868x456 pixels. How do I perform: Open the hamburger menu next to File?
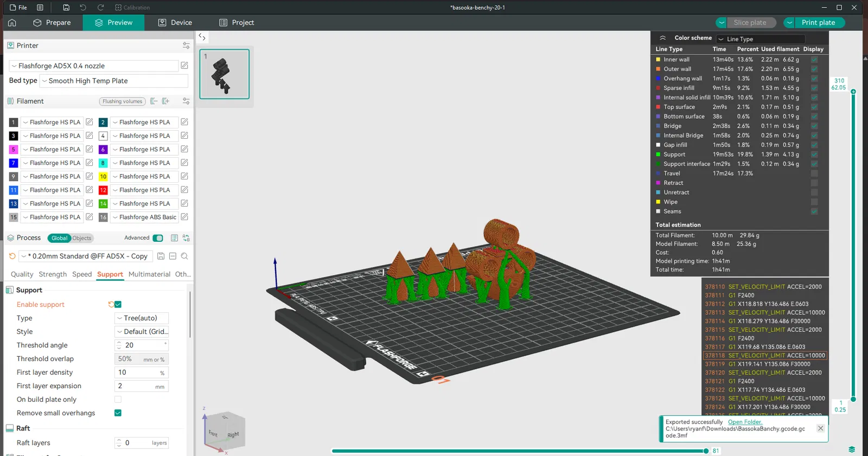(x=40, y=8)
